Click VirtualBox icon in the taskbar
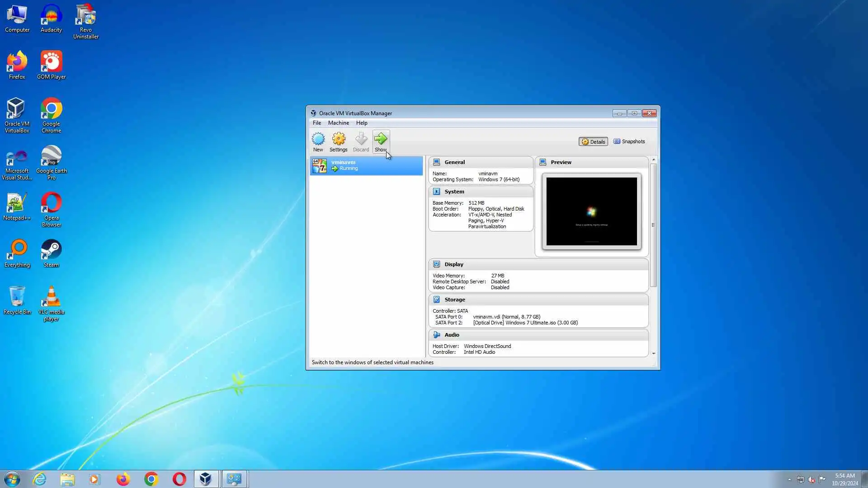The height and width of the screenshot is (488, 868). (206, 479)
